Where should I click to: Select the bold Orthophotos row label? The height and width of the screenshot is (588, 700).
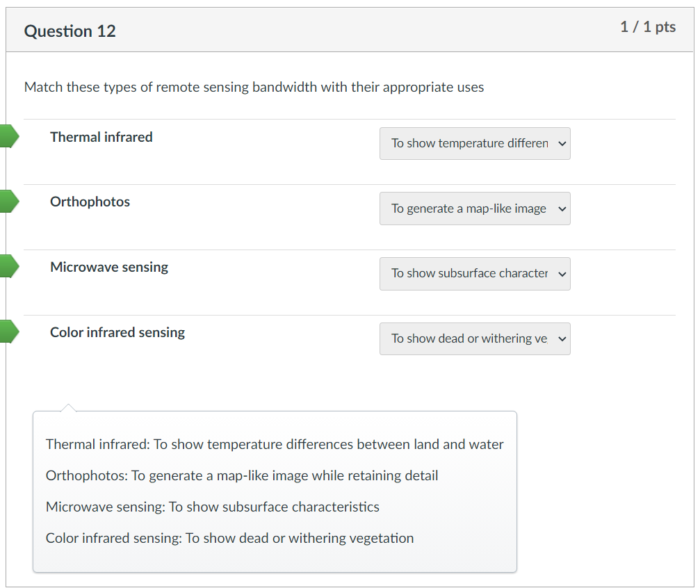click(x=90, y=202)
